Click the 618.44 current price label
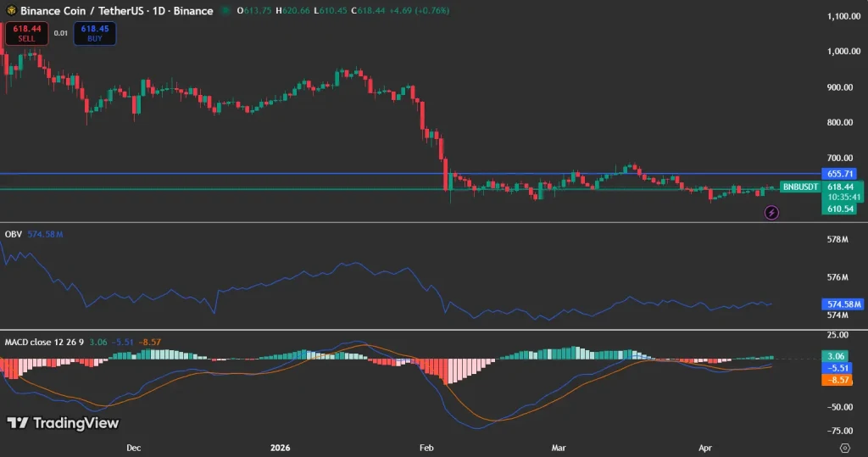The width and height of the screenshot is (868, 457). [841, 187]
